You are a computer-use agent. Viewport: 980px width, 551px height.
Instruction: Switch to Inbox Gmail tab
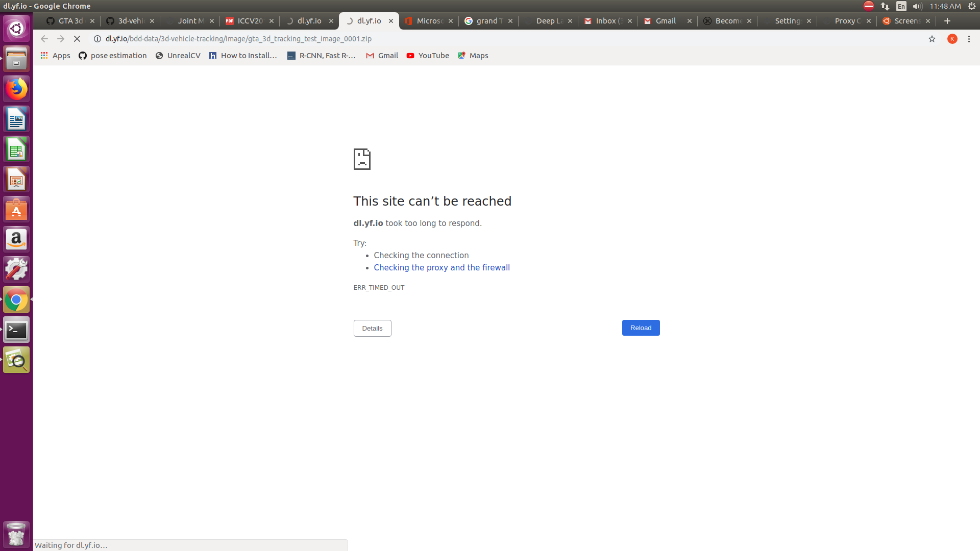(603, 21)
